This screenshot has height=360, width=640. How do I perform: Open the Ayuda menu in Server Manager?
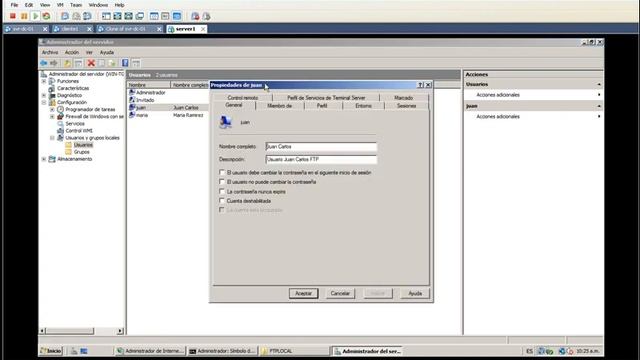(x=107, y=52)
